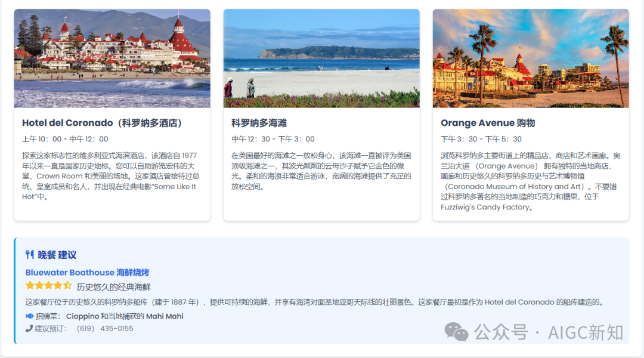Open the Hotel del Coronado photo

pos(112,58)
